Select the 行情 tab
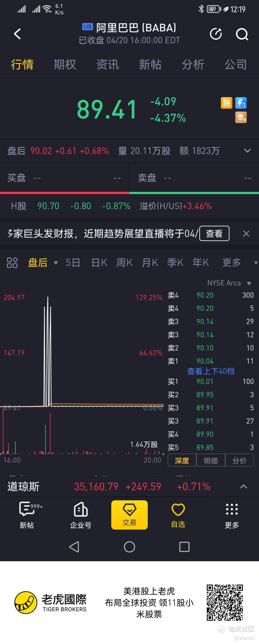This screenshot has height=644, width=259. coord(22,64)
